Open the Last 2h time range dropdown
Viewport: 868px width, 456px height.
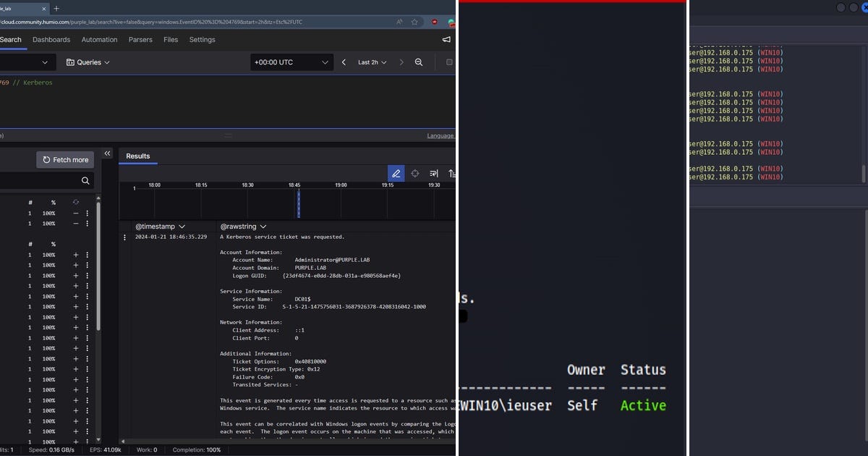(x=373, y=62)
